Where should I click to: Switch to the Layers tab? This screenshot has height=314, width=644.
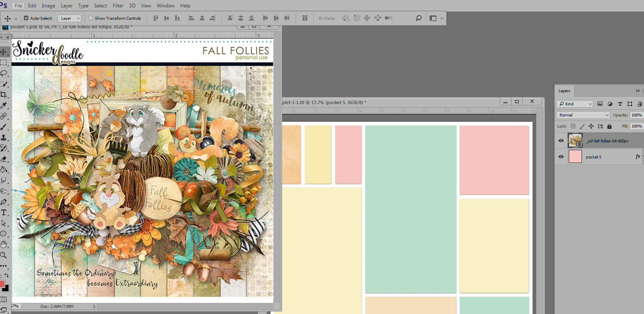point(564,91)
